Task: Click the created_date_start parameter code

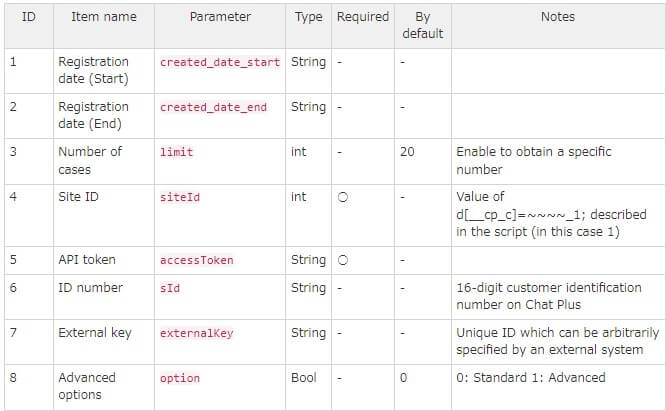Action: [220, 62]
